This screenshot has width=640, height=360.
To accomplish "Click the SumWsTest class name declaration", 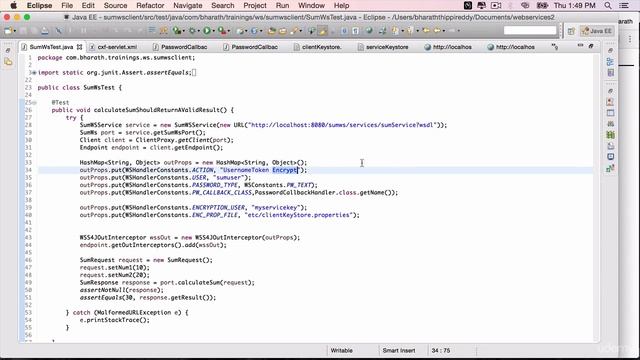I will pos(99,88).
